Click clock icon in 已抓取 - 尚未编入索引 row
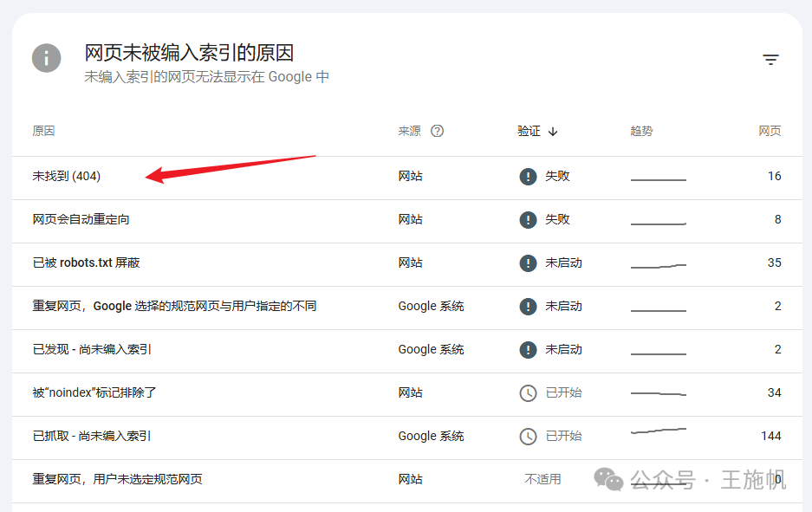The image size is (812, 512). [x=528, y=437]
